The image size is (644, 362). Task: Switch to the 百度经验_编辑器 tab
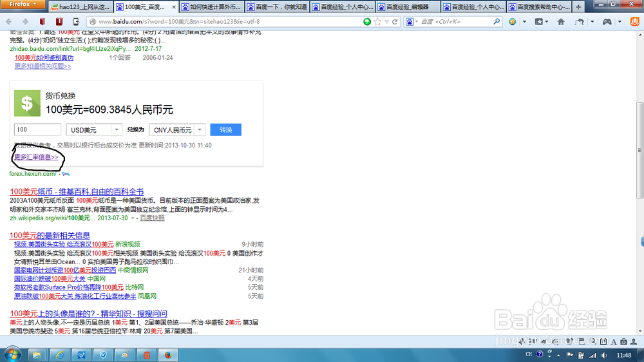coord(408,7)
